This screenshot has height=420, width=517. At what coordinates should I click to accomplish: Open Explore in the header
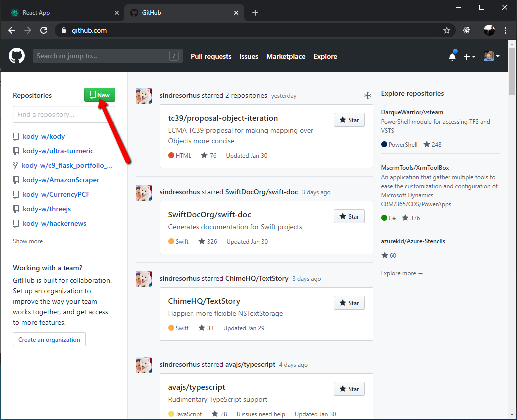tap(325, 56)
